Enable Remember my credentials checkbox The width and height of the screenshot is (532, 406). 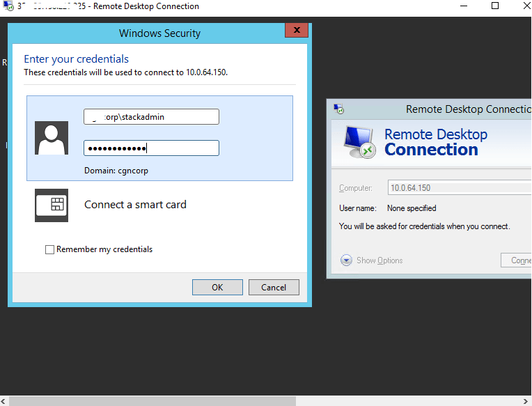coord(49,249)
